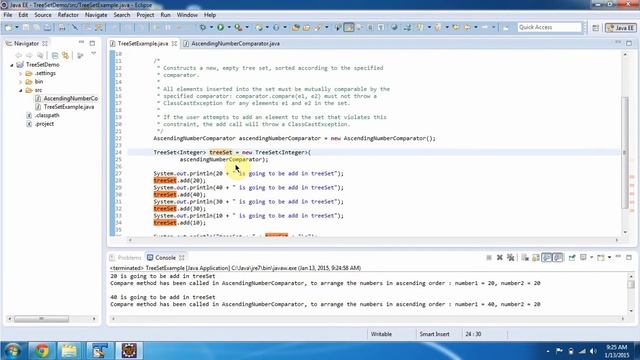Open the Run menu
The height and width of the screenshot is (360, 640).
(x=165, y=15)
